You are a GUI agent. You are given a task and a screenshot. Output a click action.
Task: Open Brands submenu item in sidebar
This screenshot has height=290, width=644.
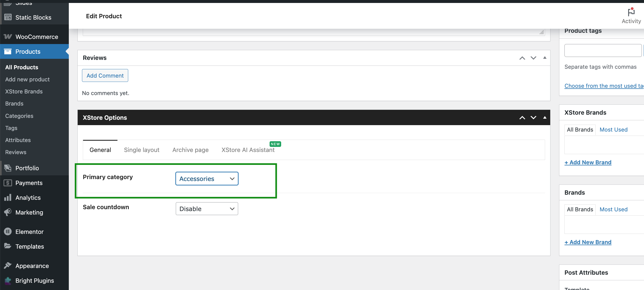[x=14, y=103]
